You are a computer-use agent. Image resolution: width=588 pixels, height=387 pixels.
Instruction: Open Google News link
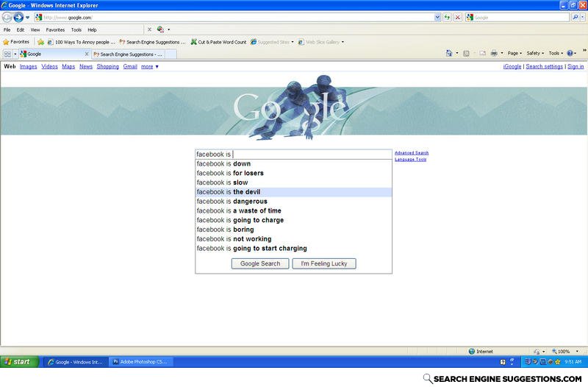click(x=86, y=66)
